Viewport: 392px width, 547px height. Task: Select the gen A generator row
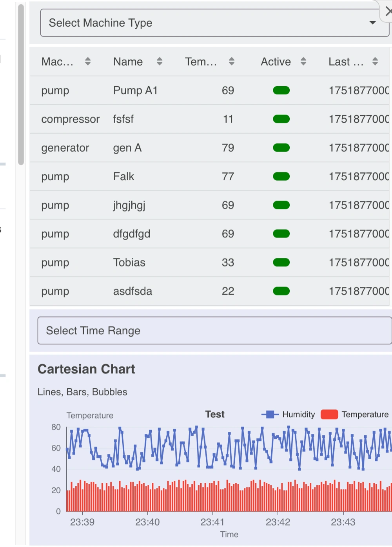127,148
